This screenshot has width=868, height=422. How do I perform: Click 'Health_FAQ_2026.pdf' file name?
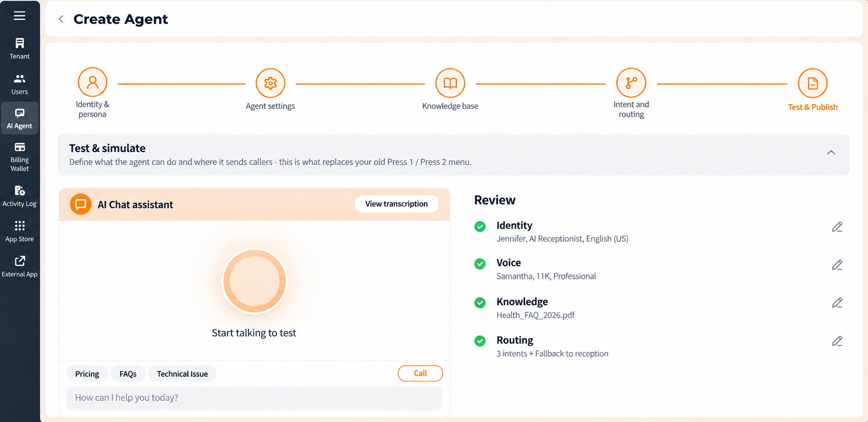(535, 315)
